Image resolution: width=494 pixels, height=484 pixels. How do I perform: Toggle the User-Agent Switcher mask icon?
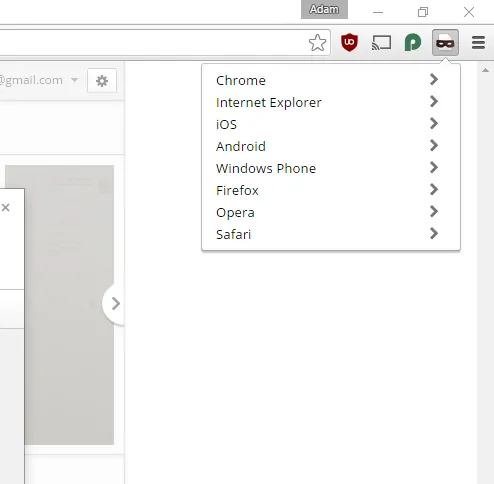[x=445, y=42]
